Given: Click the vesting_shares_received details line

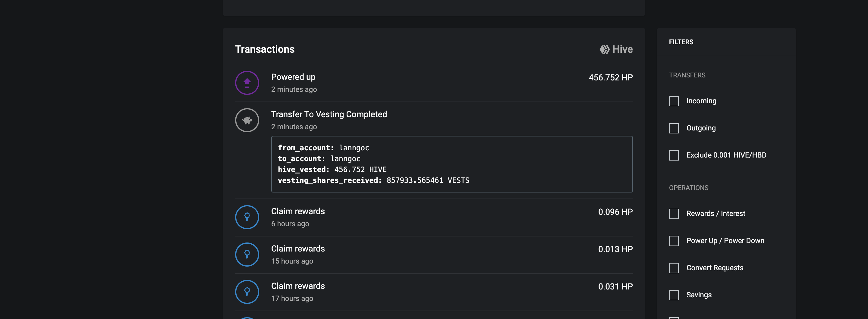Looking at the screenshot, I should pyautogui.click(x=373, y=180).
